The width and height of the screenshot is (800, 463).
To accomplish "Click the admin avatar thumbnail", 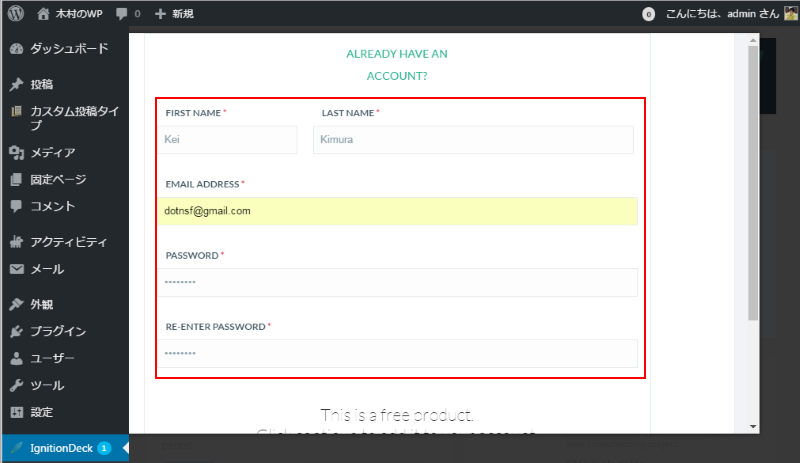I will point(791,14).
